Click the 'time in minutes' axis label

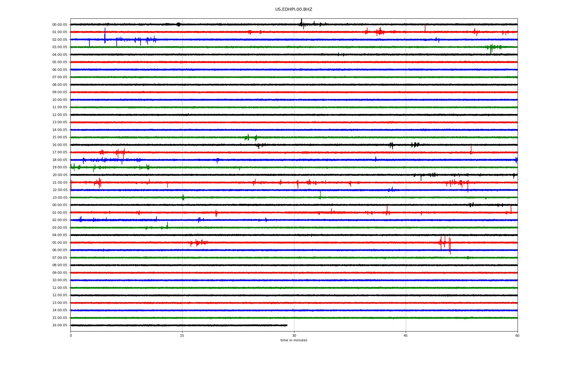(x=294, y=340)
